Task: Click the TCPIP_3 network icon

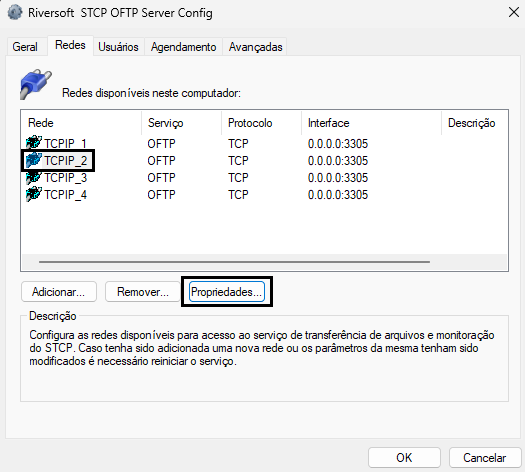Action: pos(34,177)
